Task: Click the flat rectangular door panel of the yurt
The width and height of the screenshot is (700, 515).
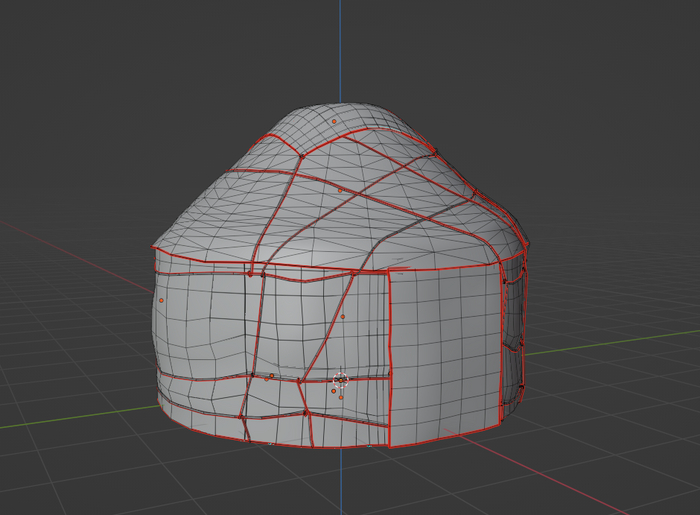Action: click(x=444, y=355)
